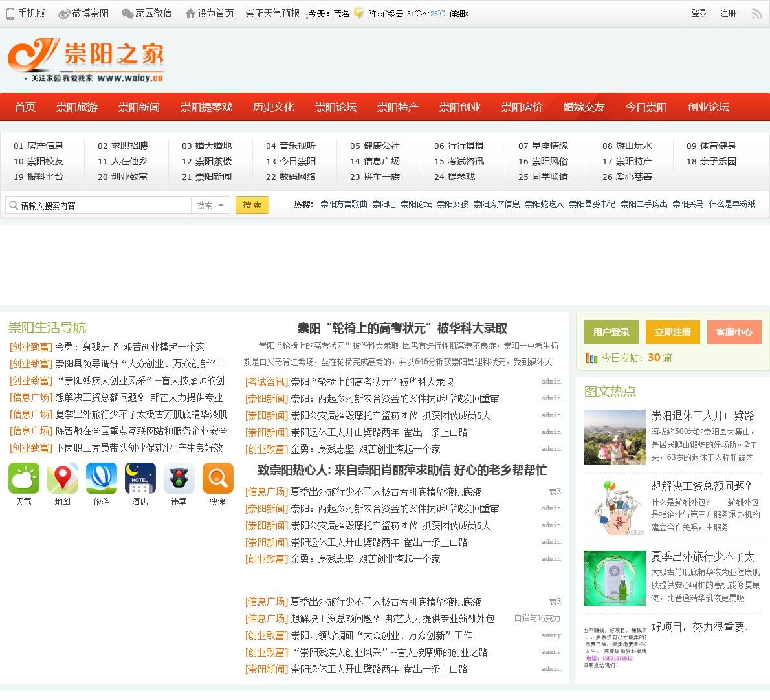Click the 用户登录 green button
770x700 pixels.
pos(611,333)
